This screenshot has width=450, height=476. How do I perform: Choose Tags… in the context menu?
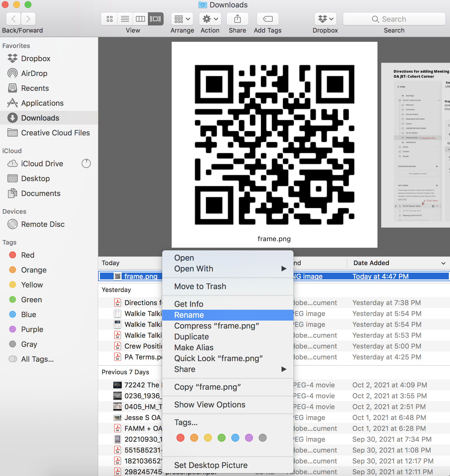coord(228,422)
